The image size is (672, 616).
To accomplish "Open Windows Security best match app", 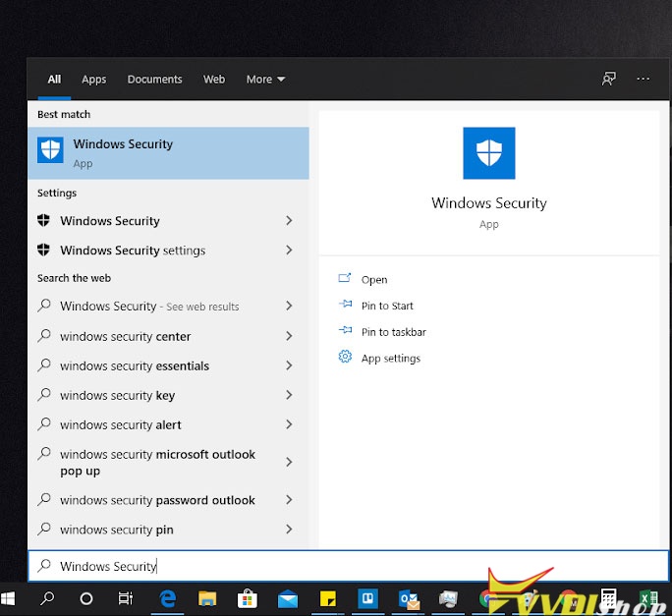I will pyautogui.click(x=168, y=153).
